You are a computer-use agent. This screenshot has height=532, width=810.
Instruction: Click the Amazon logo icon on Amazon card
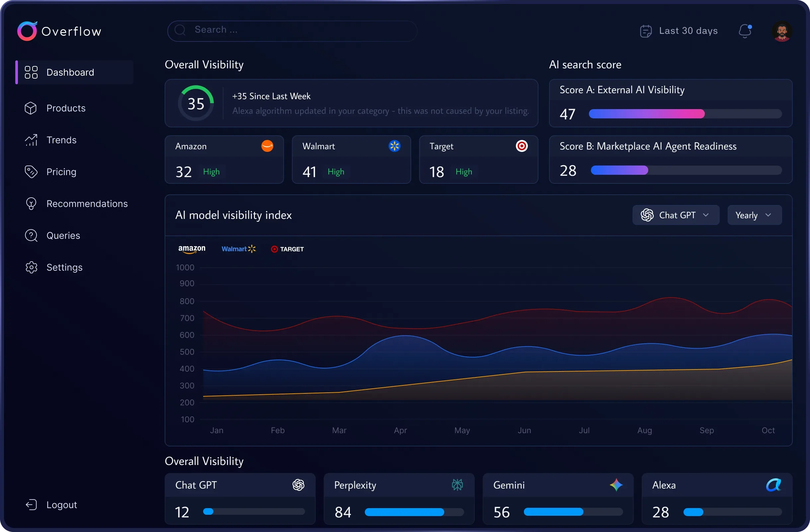pos(267,146)
